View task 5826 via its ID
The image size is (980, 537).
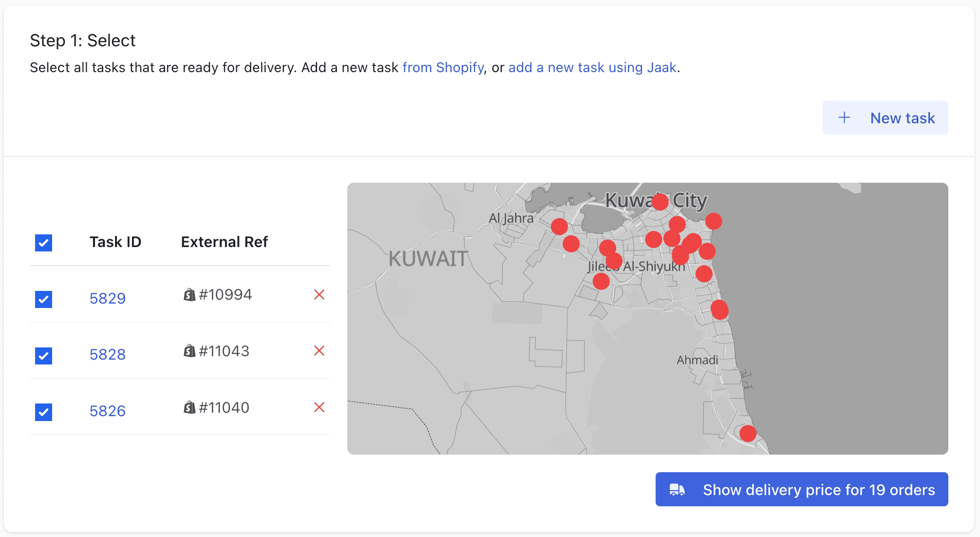[x=108, y=411]
